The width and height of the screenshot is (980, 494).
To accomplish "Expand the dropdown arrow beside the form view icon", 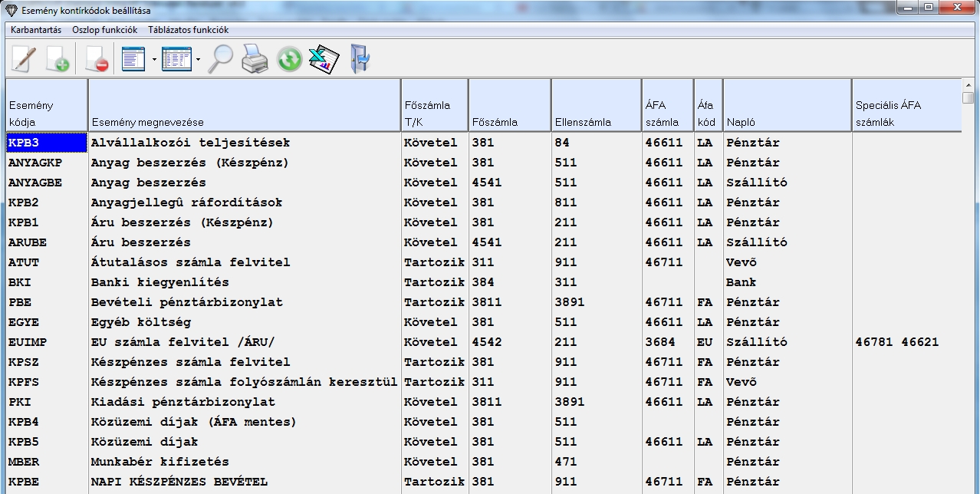I will click(154, 59).
